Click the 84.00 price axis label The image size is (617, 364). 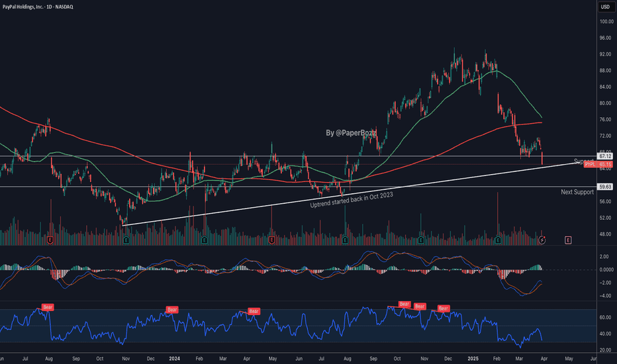coord(605,87)
